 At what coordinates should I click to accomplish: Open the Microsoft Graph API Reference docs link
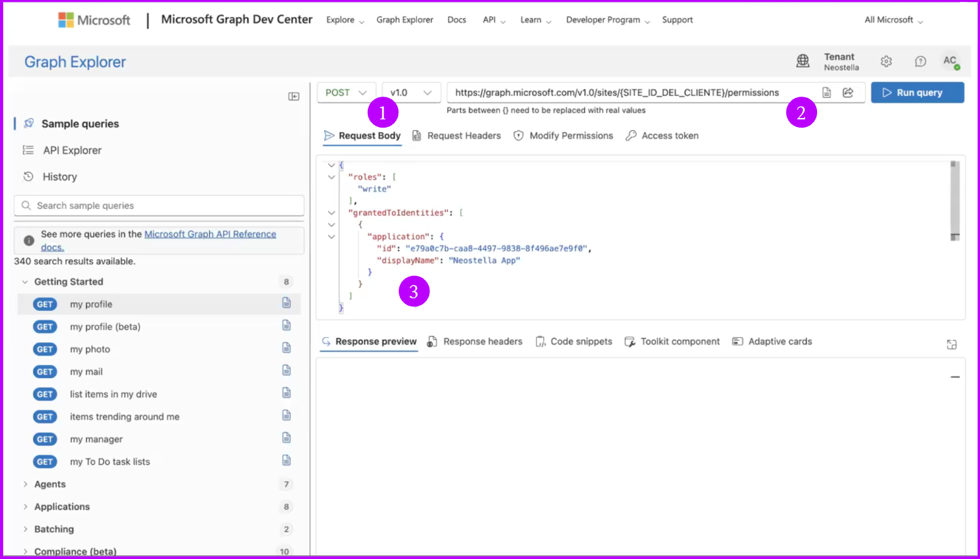[210, 234]
